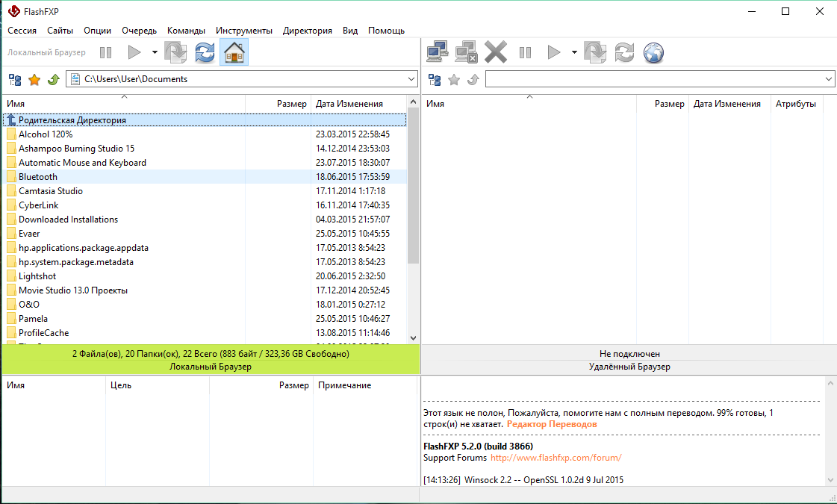This screenshot has width=837, height=504.
Task: Open the Директория menu
Action: (308, 31)
